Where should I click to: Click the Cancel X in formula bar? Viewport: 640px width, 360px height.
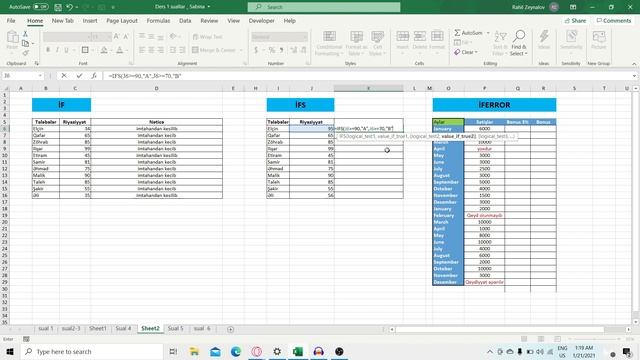pyautogui.click(x=64, y=76)
